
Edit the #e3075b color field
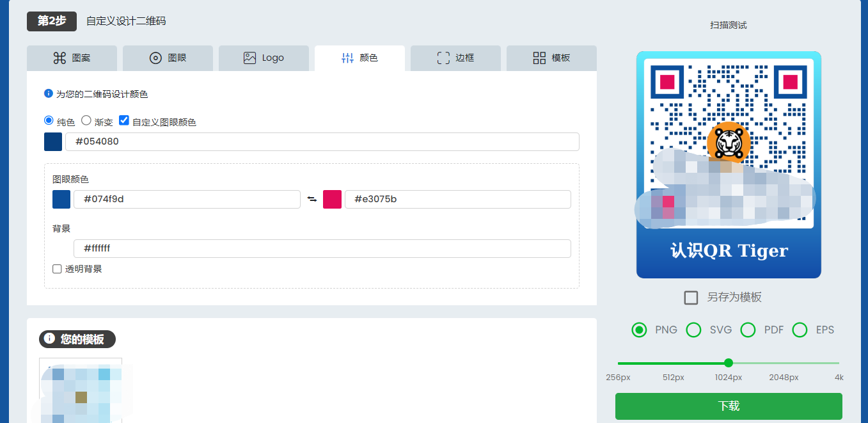pyautogui.click(x=458, y=199)
